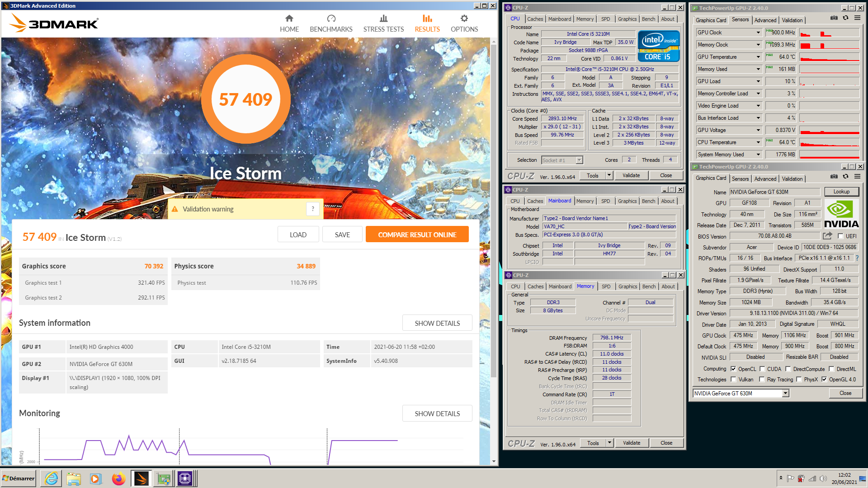This screenshot has height=488, width=868.
Task: Click the Intel Core i5 logo in CPU-Z
Action: coord(659,46)
